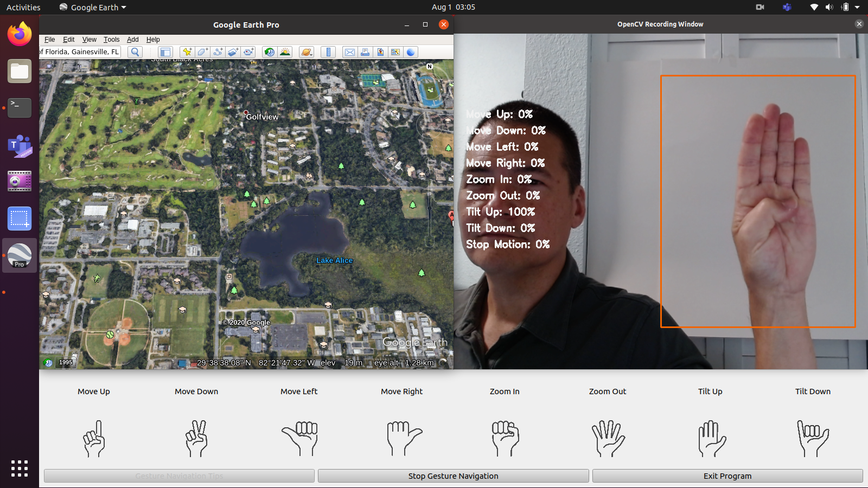Click the Move Right hand gesture icon
The image size is (868, 488).
pos(404,438)
